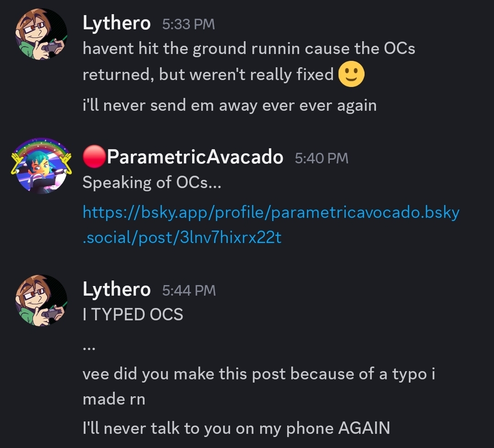Click the Lythero username at 5:44 PM
The width and height of the screenshot is (494, 448).
[x=117, y=289]
